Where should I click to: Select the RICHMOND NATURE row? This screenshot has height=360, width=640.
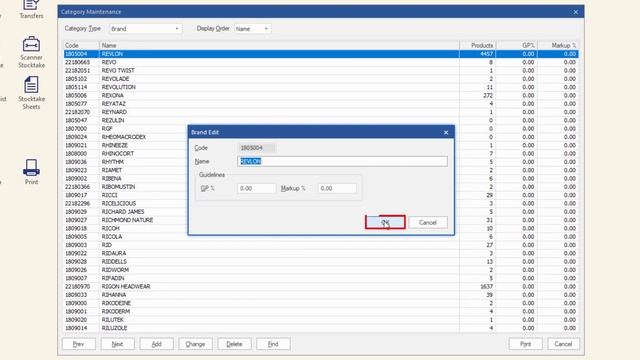click(x=321, y=220)
